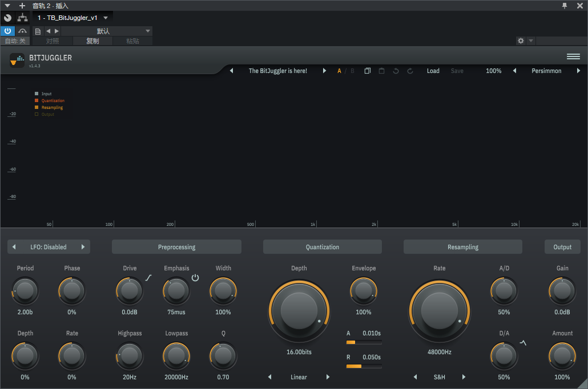This screenshot has height=389, width=588.
Task: Toggle the Emphasis power icon
Action: tap(195, 278)
